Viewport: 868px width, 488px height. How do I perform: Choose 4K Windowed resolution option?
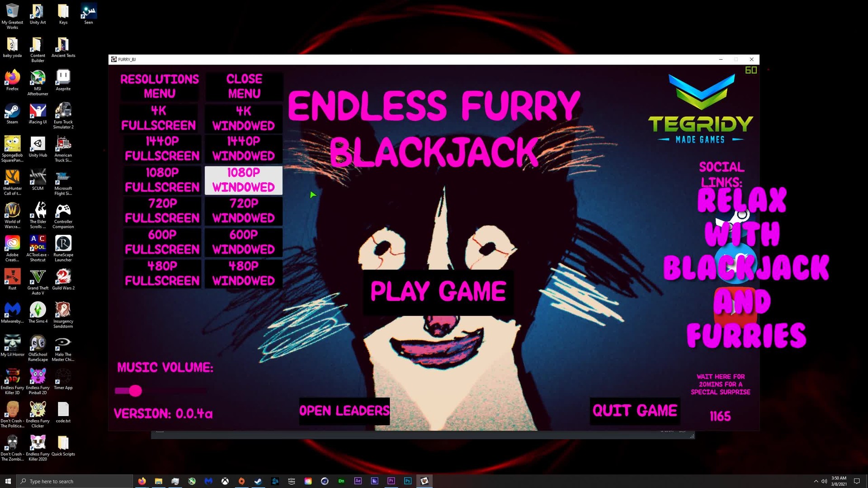tap(243, 118)
